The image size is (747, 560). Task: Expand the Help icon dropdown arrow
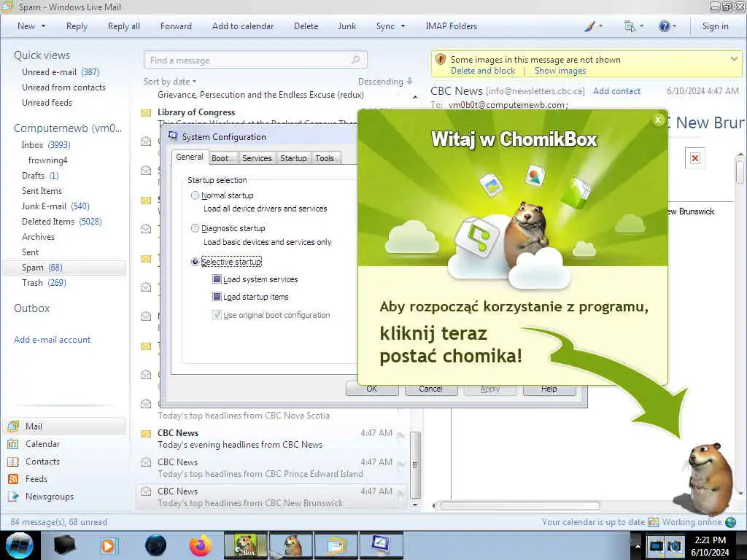pyautogui.click(x=673, y=26)
